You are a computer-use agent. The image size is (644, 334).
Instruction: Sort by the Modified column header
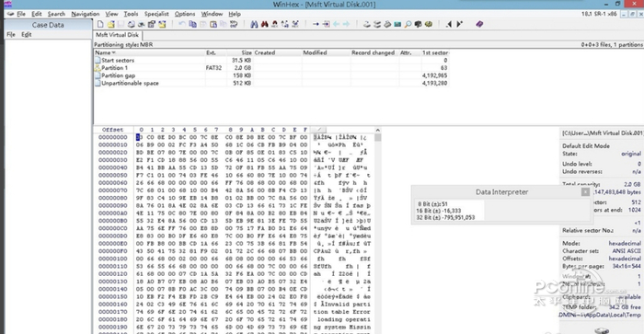pyautogui.click(x=326, y=52)
